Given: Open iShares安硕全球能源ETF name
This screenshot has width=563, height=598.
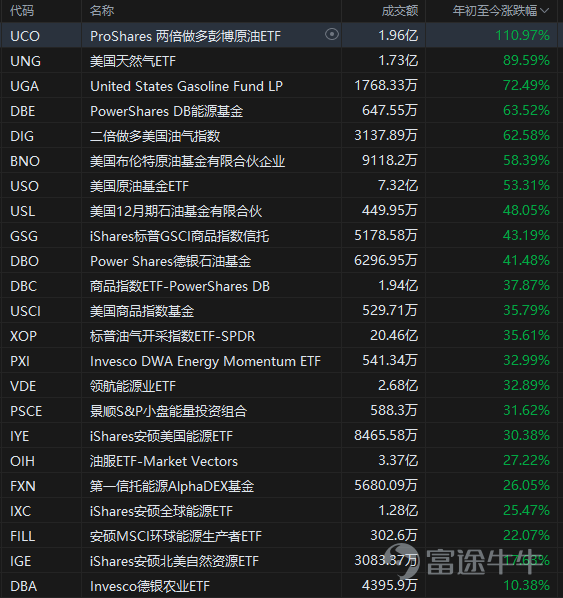Looking at the screenshot, I should coord(161,511).
